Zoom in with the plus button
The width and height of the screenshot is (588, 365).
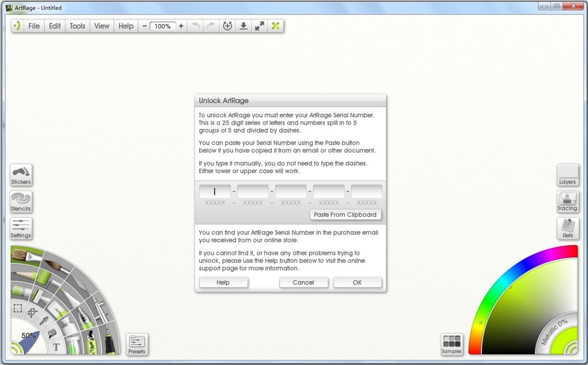(x=181, y=26)
